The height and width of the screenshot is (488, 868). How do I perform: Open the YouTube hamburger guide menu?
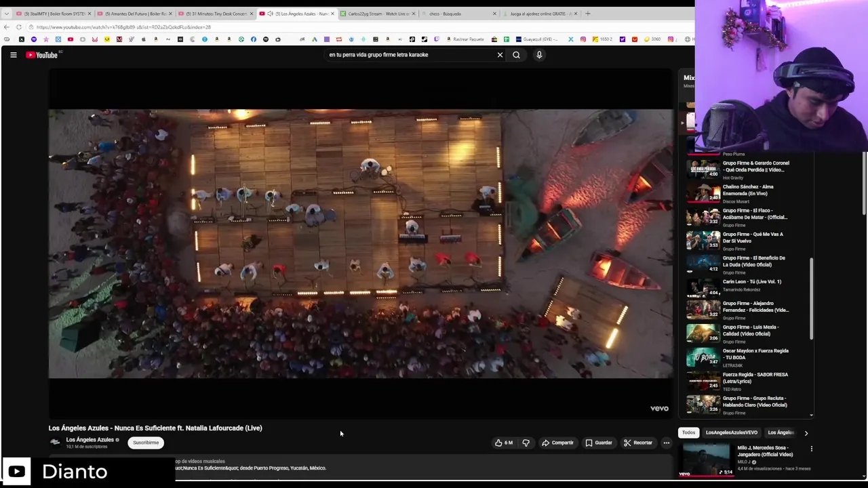click(13, 55)
